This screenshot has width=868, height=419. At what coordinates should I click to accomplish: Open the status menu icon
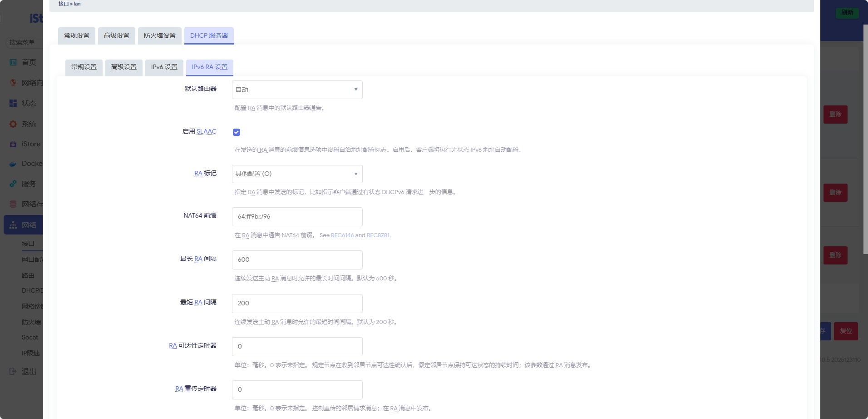click(13, 103)
